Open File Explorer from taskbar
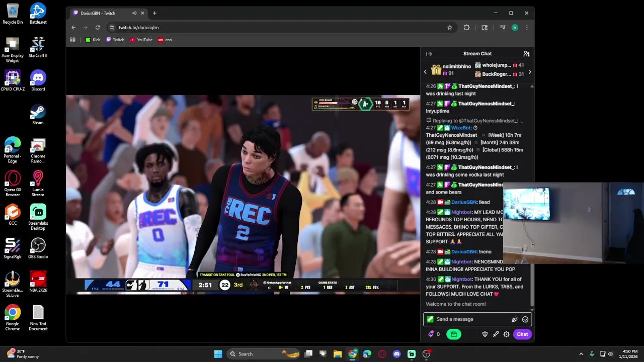 coord(338,354)
